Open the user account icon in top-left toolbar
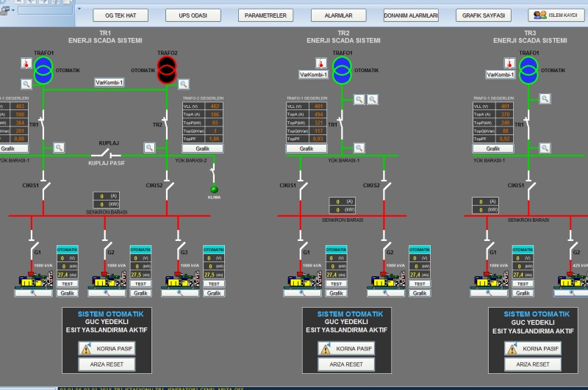 pos(4,10)
